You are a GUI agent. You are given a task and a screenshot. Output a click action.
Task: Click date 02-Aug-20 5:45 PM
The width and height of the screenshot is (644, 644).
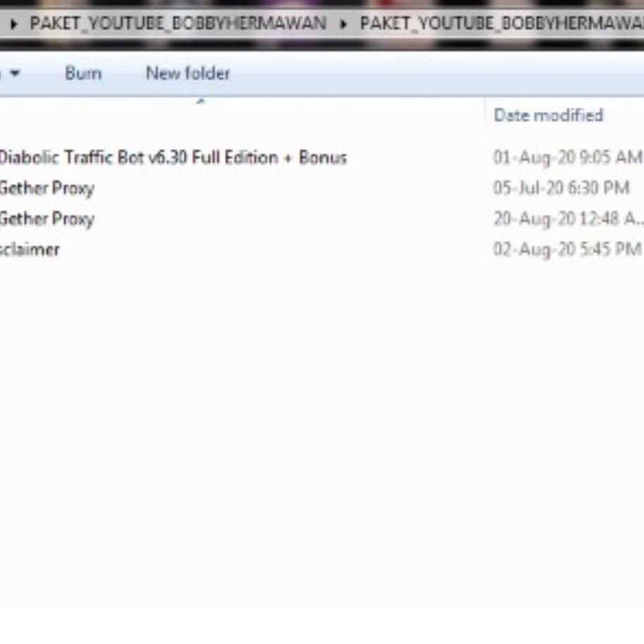click(x=567, y=249)
